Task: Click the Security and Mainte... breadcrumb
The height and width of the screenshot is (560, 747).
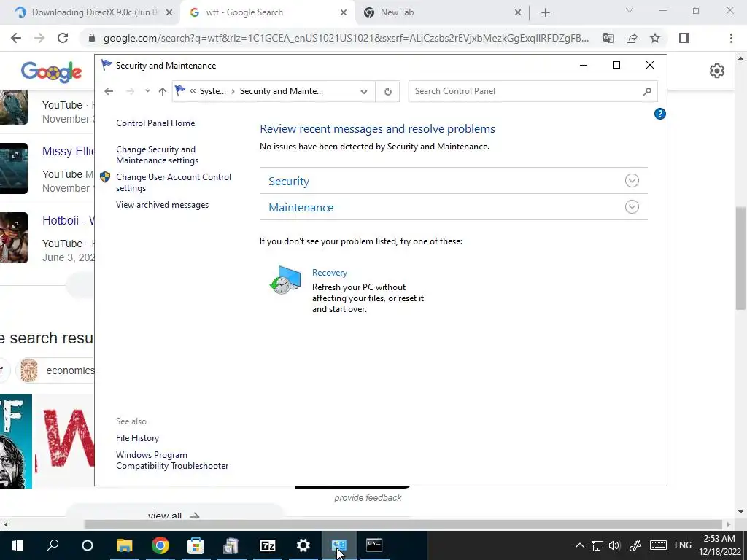Action: [281, 91]
